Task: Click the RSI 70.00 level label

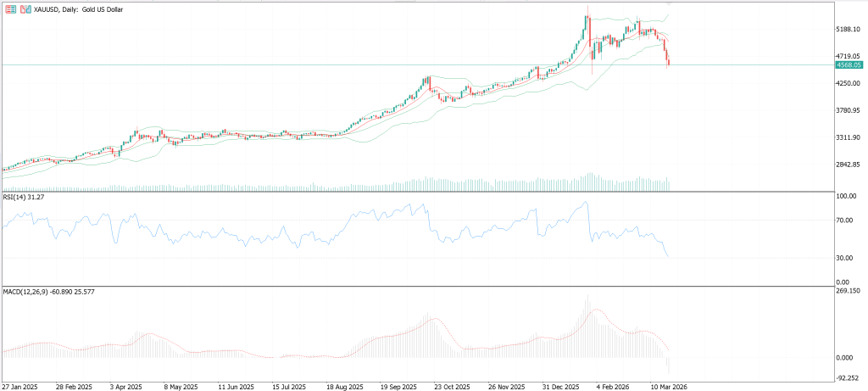Action: coord(845,220)
